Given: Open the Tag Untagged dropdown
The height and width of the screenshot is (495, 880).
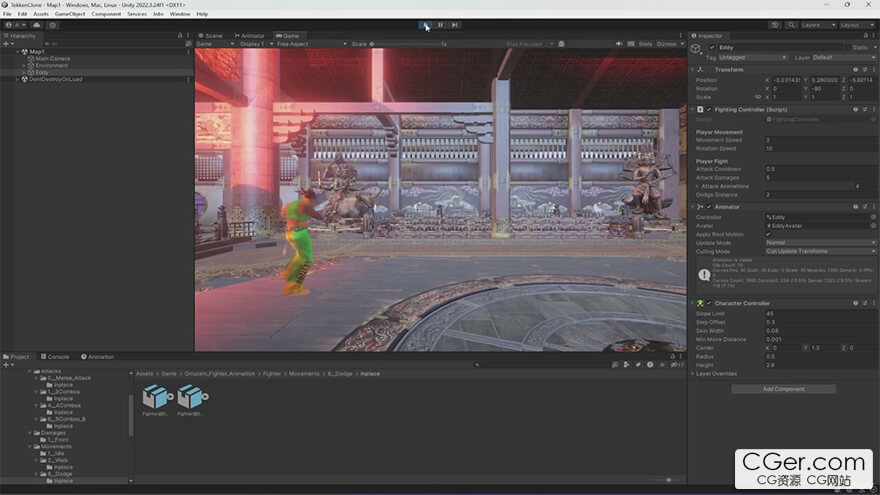Looking at the screenshot, I should pos(752,57).
